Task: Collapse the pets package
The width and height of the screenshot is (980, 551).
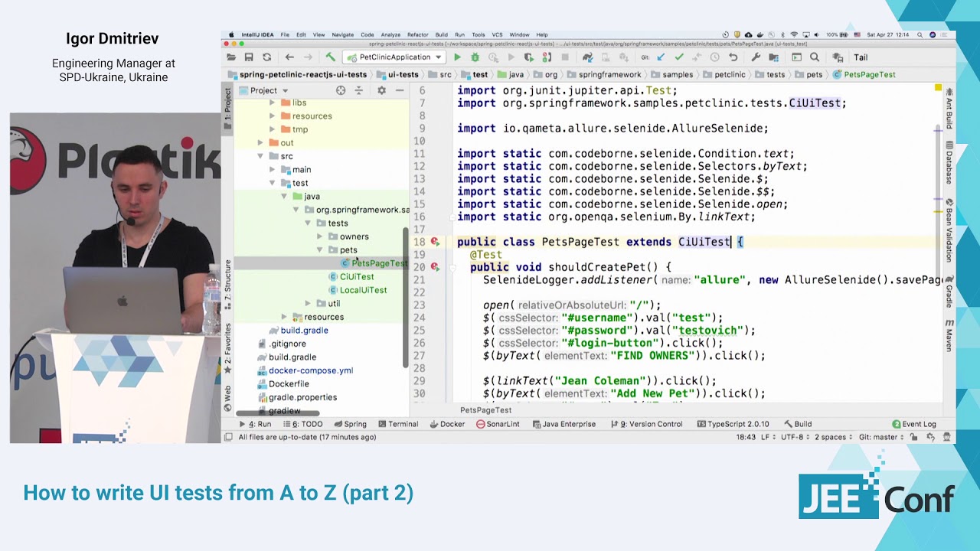Action: (320, 250)
